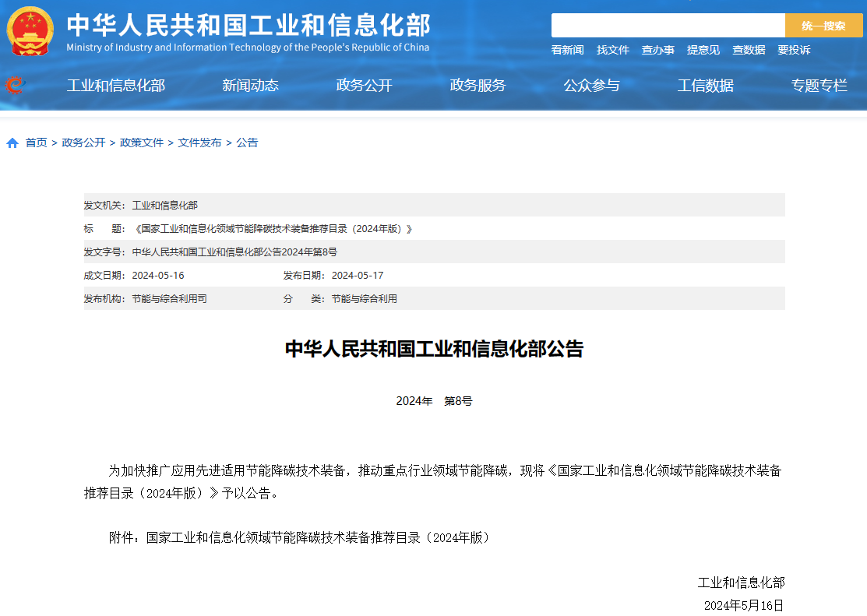Select the 新闻动态 navigation menu
Viewport: 867px width, 616px height.
tap(250, 86)
